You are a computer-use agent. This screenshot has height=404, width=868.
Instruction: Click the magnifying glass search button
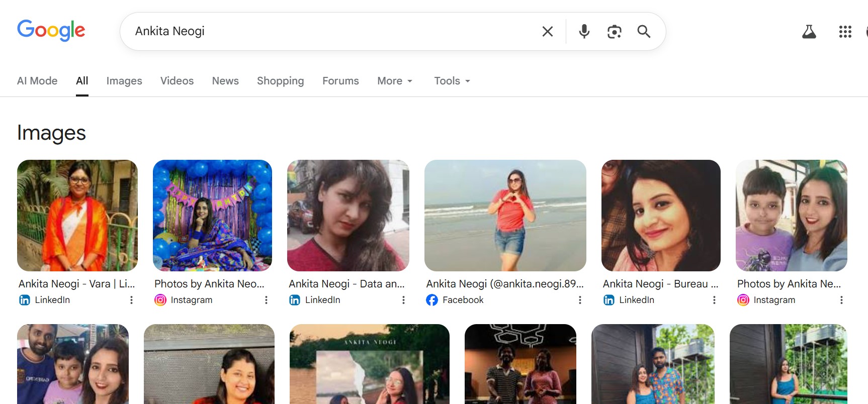click(x=644, y=32)
